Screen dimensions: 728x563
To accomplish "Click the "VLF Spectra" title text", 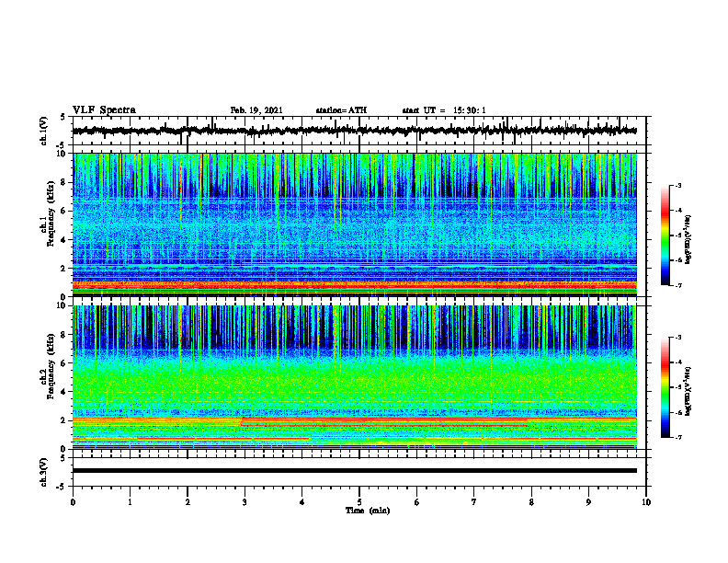I will pos(104,110).
